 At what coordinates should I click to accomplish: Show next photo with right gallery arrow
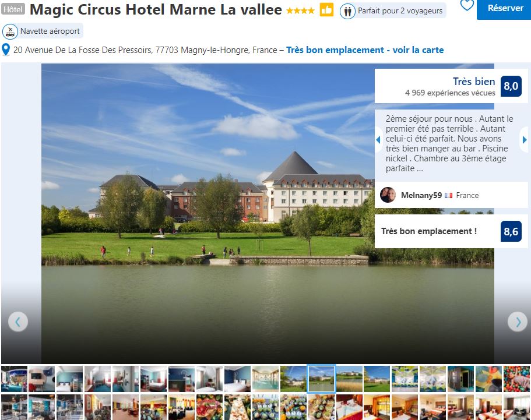518,322
